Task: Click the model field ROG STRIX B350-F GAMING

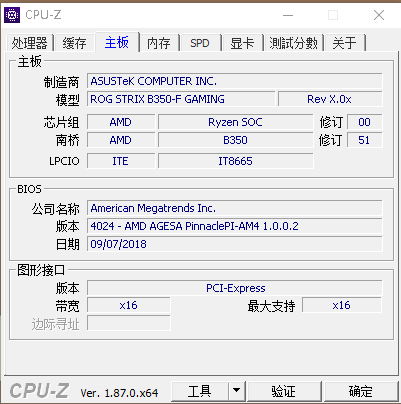Action: [x=181, y=99]
